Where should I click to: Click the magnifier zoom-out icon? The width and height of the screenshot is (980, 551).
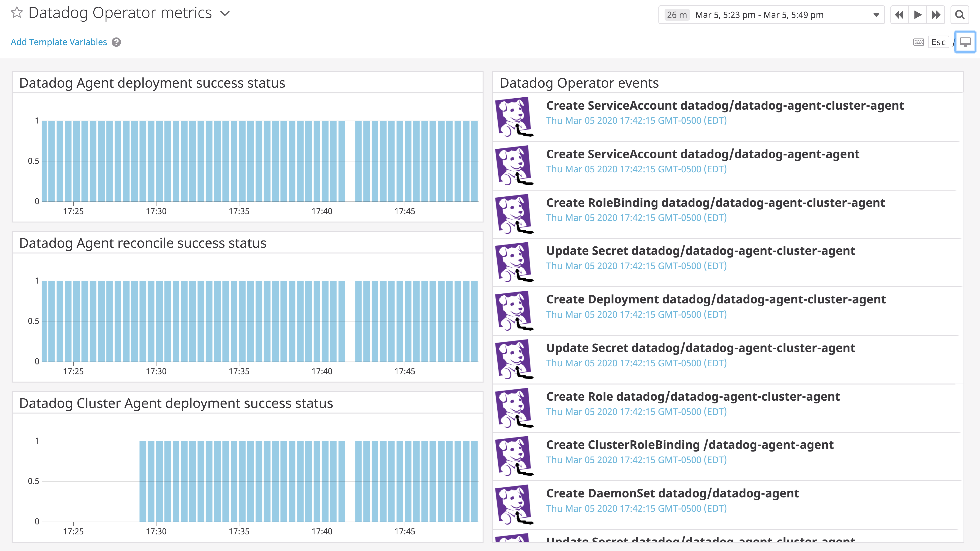coord(960,15)
